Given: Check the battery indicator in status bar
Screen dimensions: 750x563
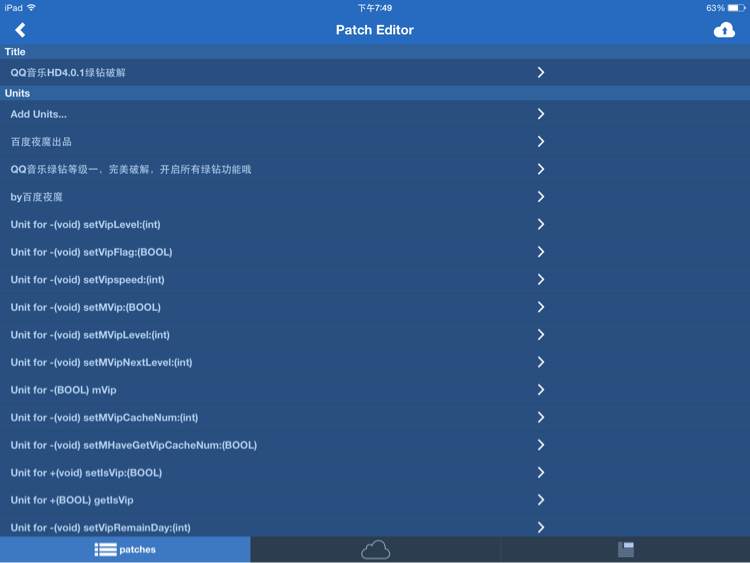Looking at the screenshot, I should (736, 8).
